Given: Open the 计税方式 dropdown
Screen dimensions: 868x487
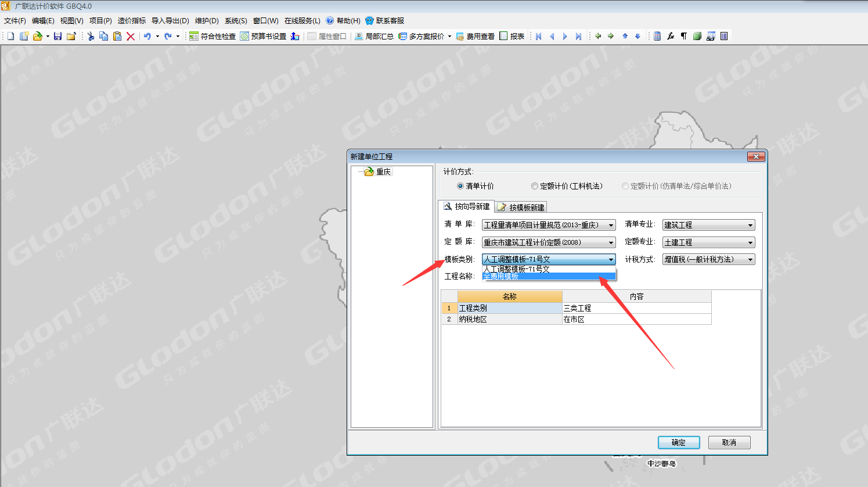Looking at the screenshot, I should click(708, 259).
